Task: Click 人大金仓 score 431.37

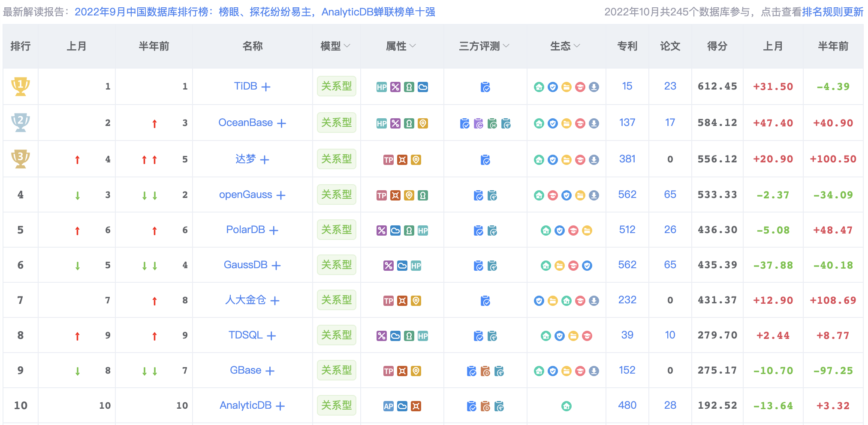Action: point(717,300)
